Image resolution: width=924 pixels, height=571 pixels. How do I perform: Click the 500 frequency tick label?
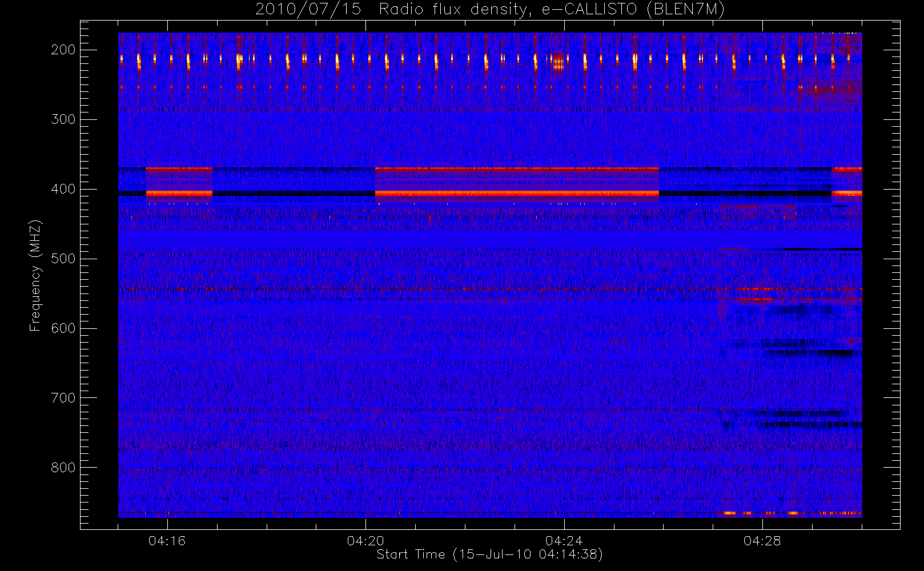coord(63,259)
